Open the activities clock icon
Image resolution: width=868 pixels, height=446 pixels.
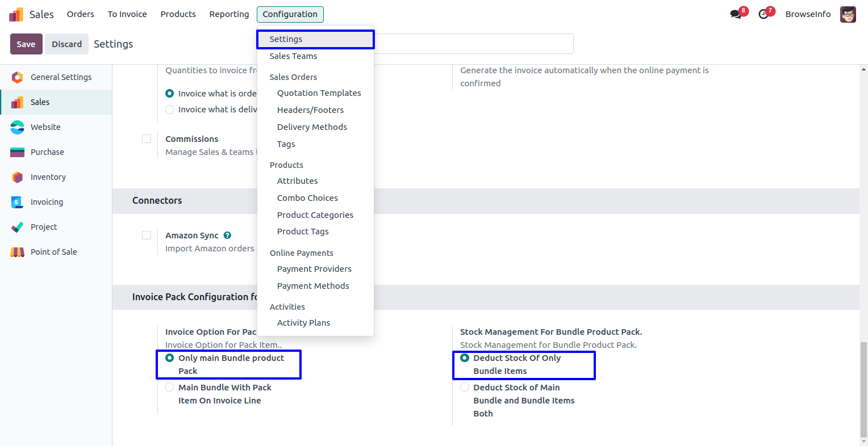tap(763, 14)
